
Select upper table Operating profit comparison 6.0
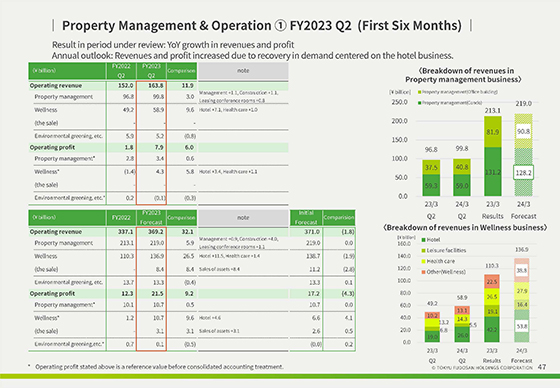[x=189, y=148]
